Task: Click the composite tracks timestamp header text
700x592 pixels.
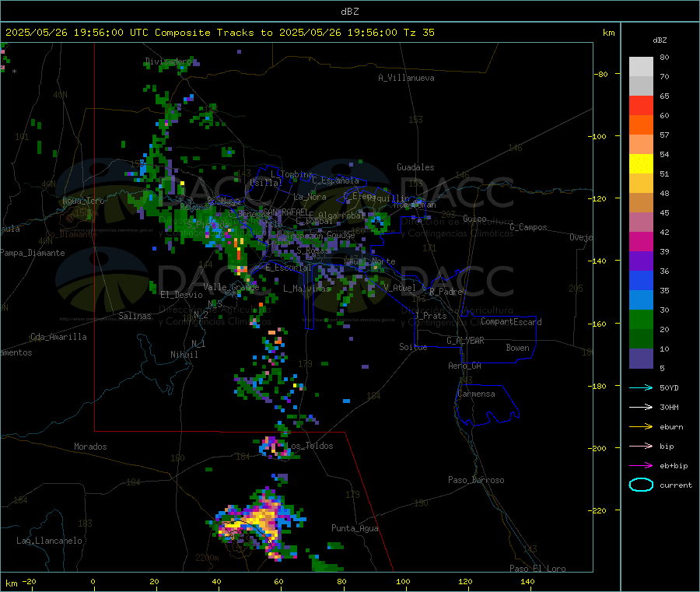Action: [x=219, y=33]
